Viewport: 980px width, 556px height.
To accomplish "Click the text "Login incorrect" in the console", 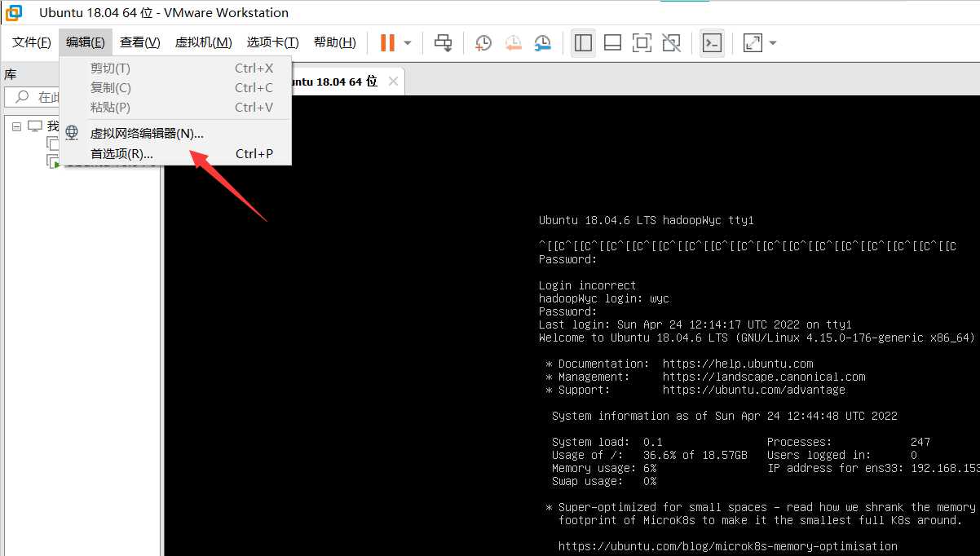I will tap(588, 285).
